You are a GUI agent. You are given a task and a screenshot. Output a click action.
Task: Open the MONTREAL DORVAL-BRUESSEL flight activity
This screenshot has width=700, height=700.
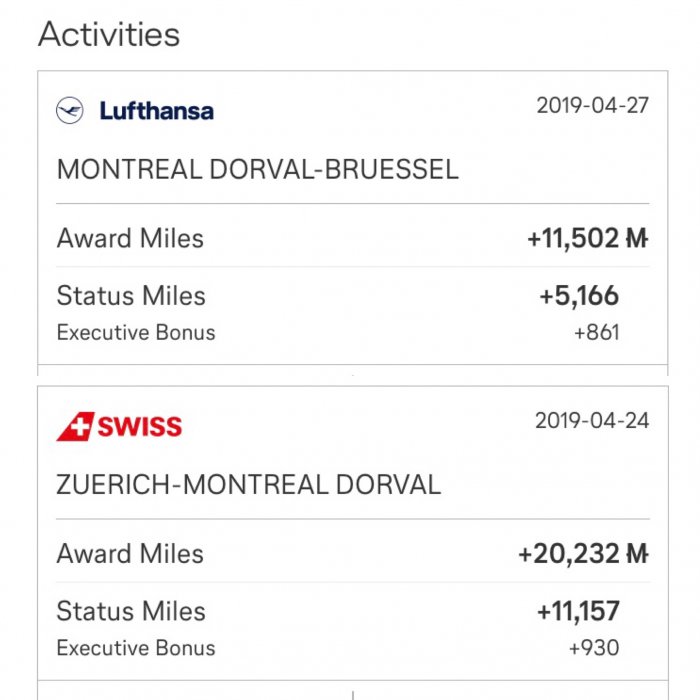pos(257,169)
